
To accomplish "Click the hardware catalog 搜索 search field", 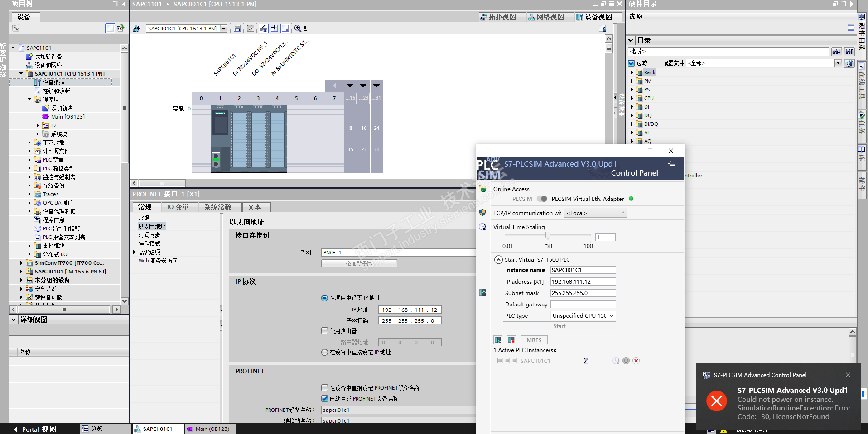I will 729,52.
